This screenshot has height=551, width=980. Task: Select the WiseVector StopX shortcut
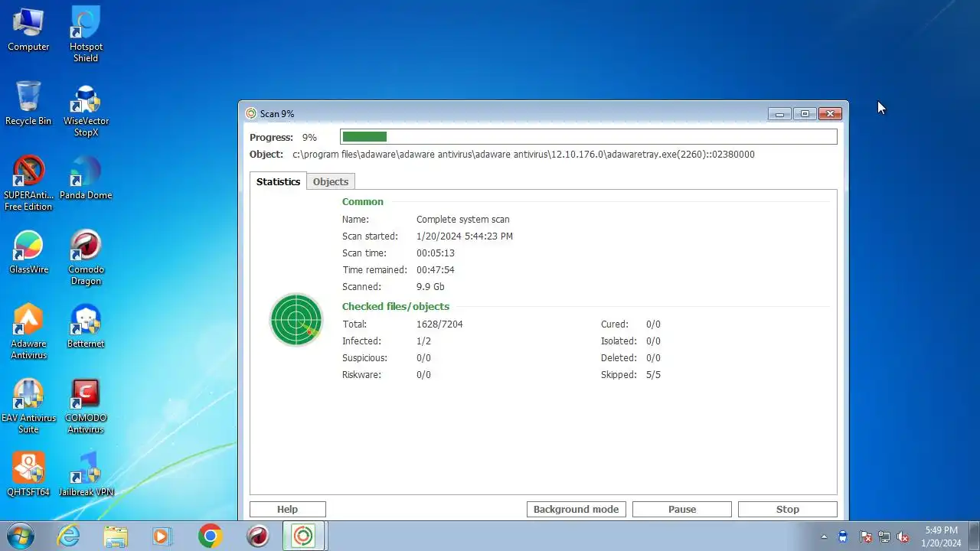[x=86, y=109]
